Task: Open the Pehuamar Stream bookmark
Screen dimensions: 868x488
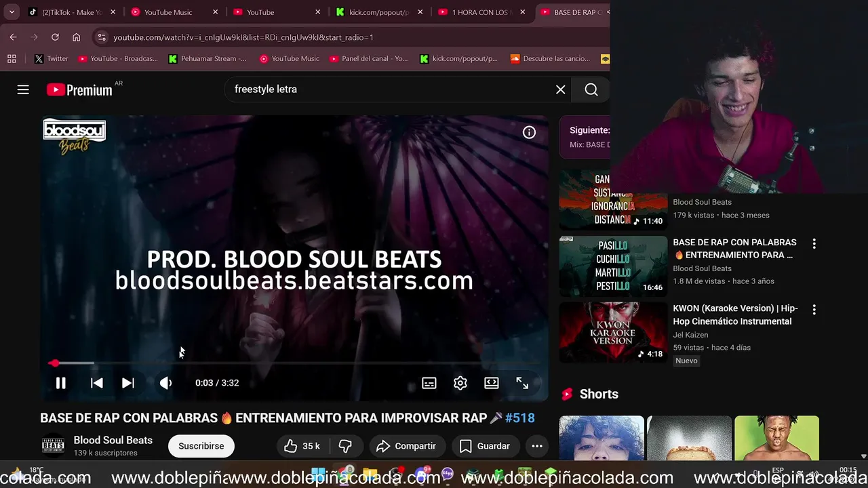Action: click(207, 59)
